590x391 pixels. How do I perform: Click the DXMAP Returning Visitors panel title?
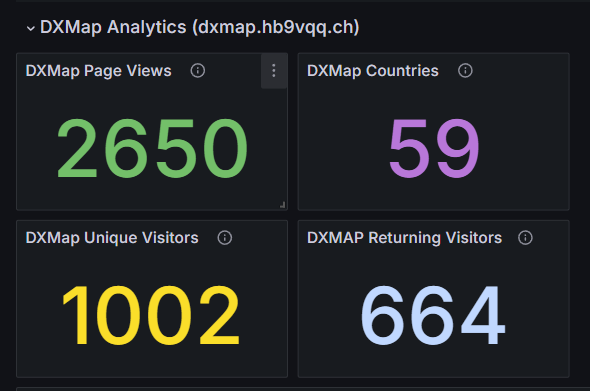click(404, 238)
